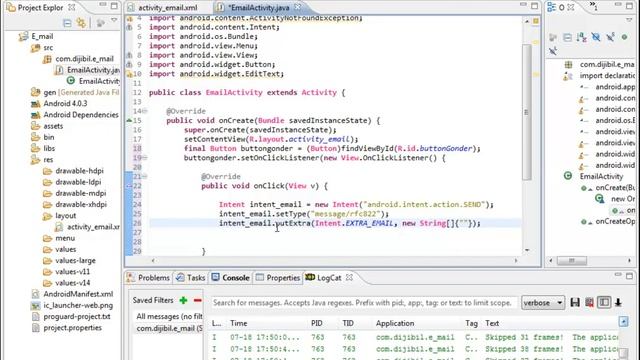The width and height of the screenshot is (640, 360).
Task: Show hidden views via chevron in Outline panel
Action: pos(593,5)
